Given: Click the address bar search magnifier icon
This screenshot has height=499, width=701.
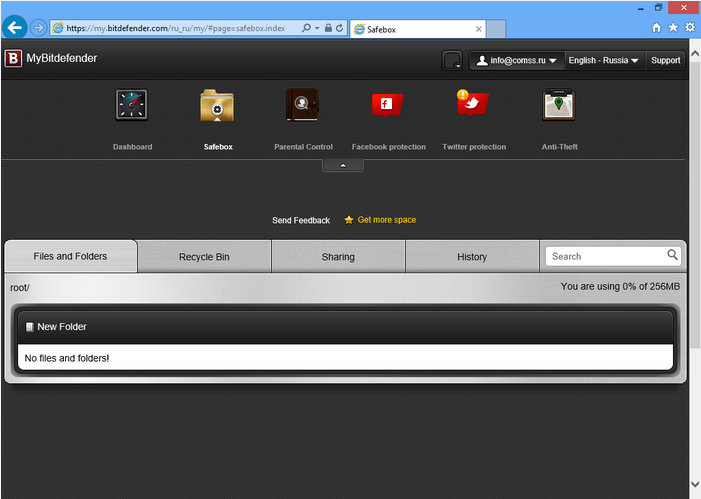Looking at the screenshot, I should (306, 28).
